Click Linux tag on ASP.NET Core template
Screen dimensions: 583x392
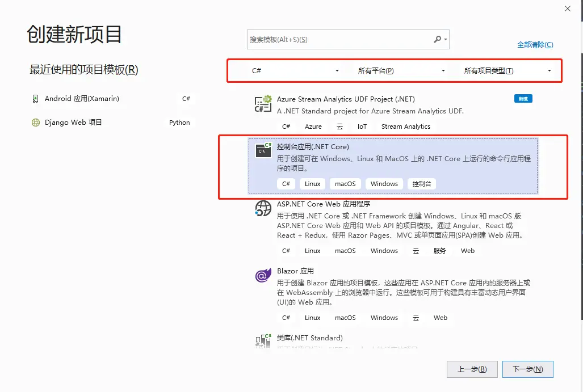point(312,251)
